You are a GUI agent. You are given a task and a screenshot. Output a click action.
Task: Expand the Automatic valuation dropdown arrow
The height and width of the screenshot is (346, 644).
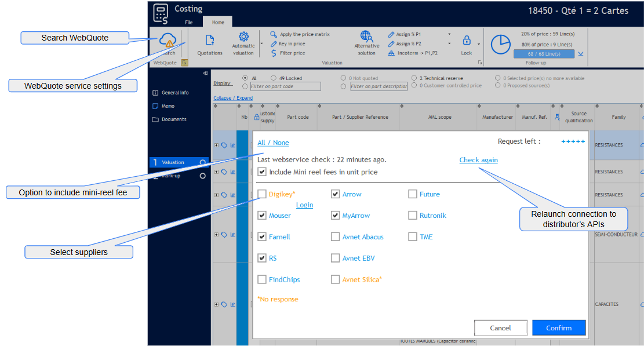coord(261,43)
